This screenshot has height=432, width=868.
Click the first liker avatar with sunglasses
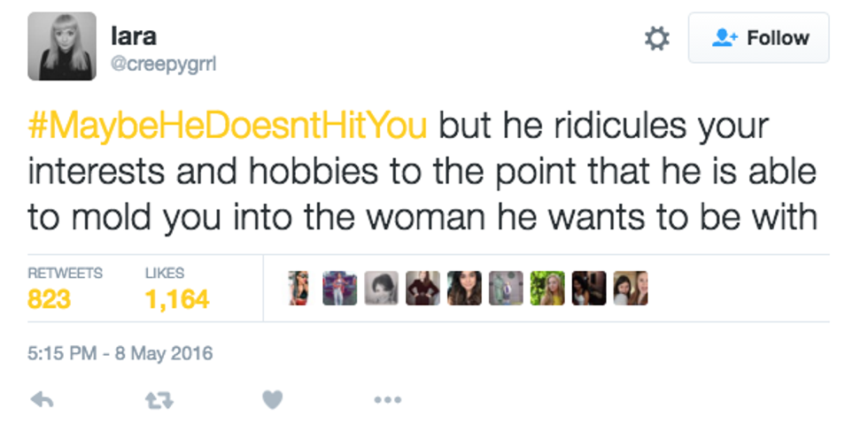tap(298, 288)
